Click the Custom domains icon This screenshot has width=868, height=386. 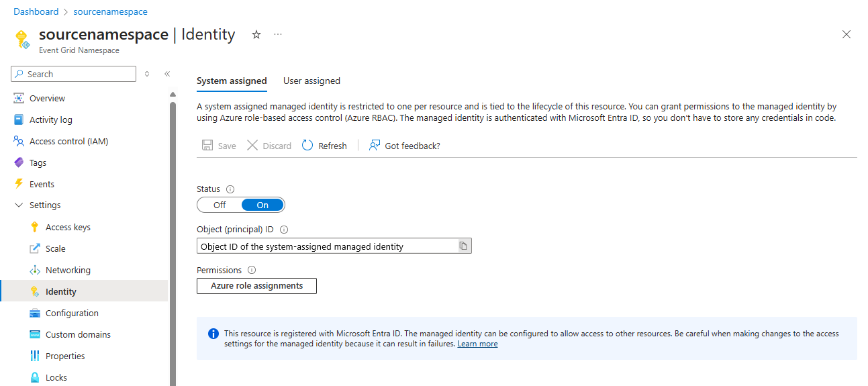pyautogui.click(x=35, y=334)
